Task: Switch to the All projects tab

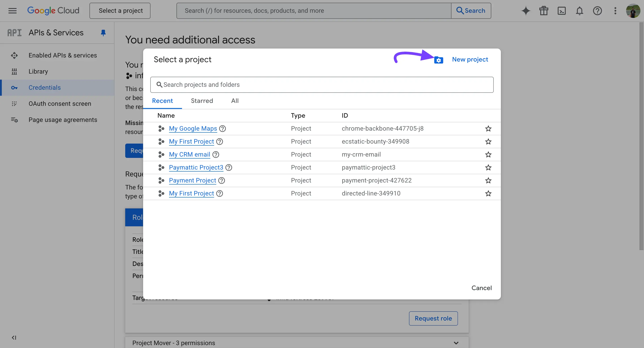Action: pyautogui.click(x=235, y=101)
